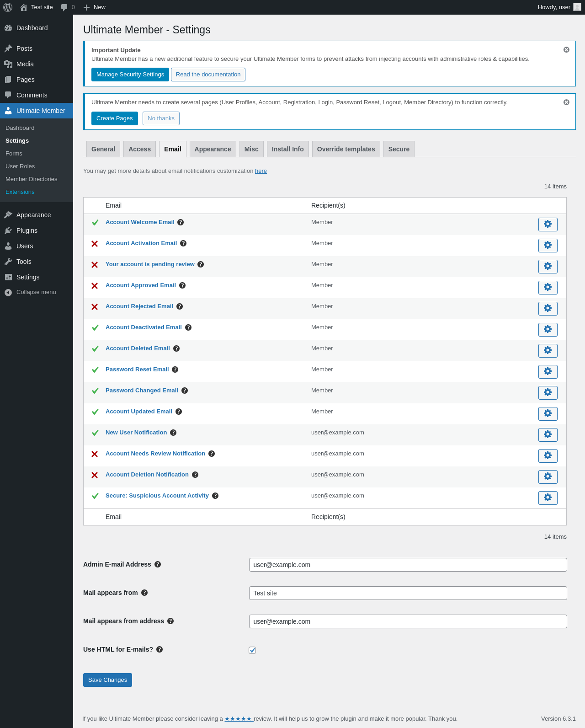This screenshot has width=585, height=728.
Task: Dismiss the create pages notice
Action: 566,102
